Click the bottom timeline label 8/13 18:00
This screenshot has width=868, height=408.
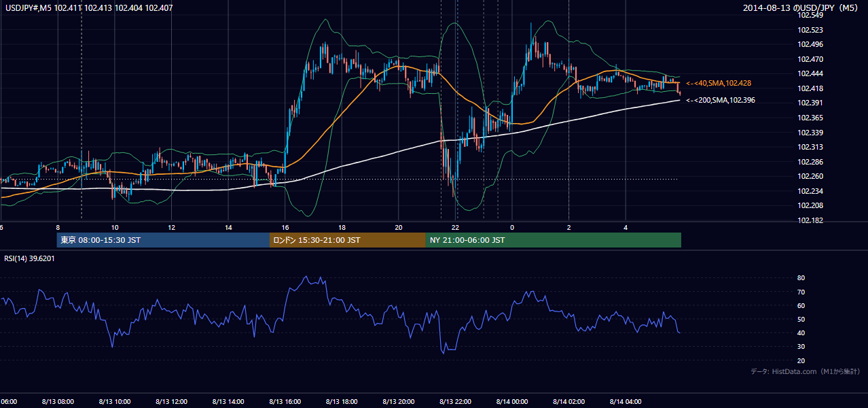coord(342,401)
